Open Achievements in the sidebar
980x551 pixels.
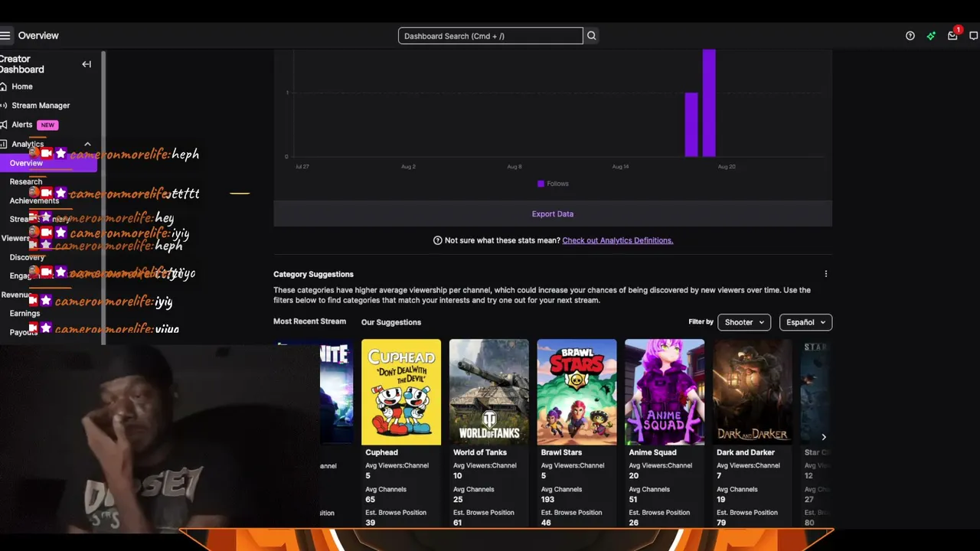(34, 201)
